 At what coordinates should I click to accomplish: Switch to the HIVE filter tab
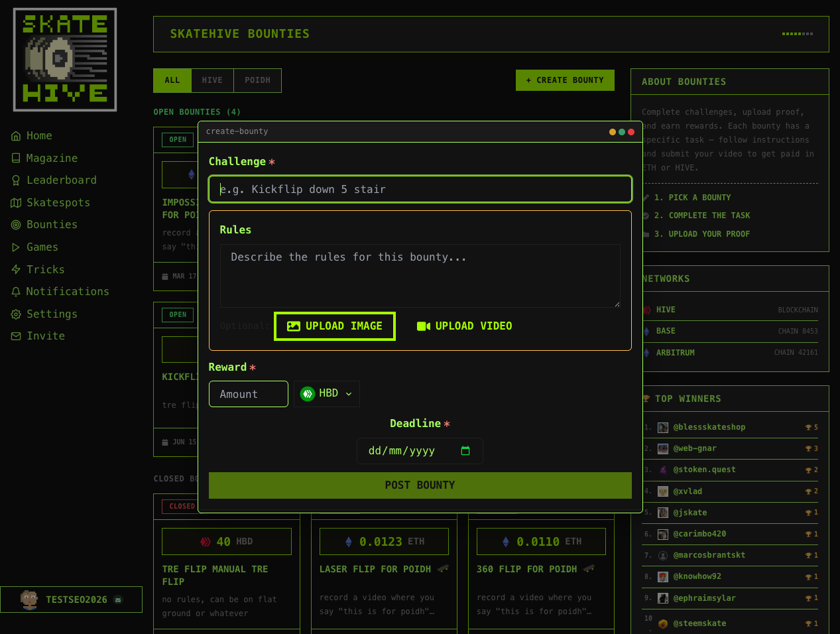(212, 80)
